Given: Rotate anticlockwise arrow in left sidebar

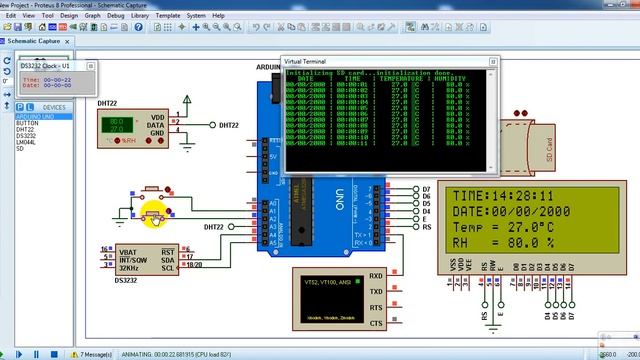Looking at the screenshot, I should [7, 71].
